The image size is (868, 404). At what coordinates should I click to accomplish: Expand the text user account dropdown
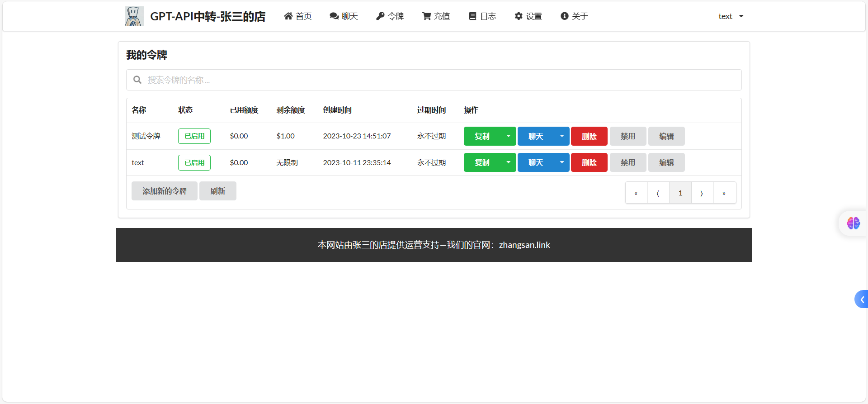coord(731,16)
